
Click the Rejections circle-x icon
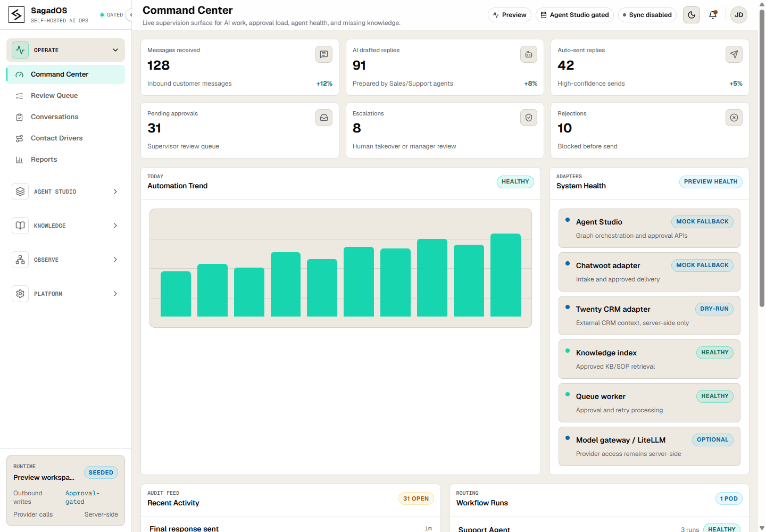pos(734,118)
